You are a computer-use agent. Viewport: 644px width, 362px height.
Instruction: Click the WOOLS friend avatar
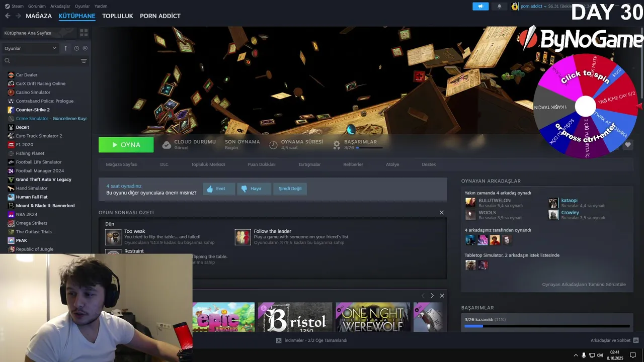(470, 215)
